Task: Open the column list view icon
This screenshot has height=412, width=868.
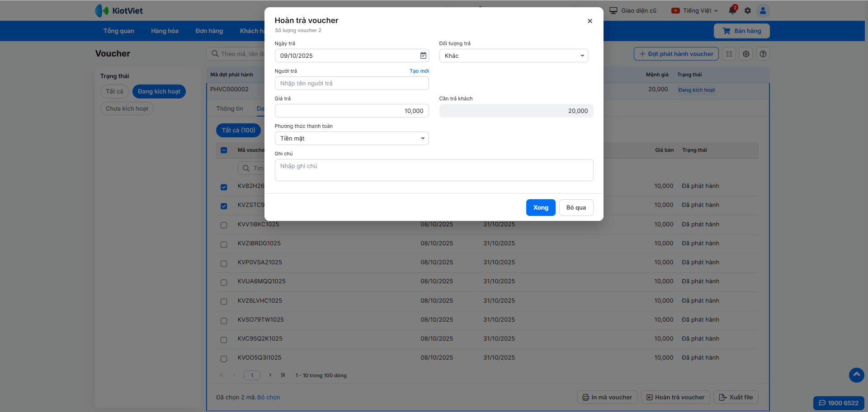Action: pos(729,54)
